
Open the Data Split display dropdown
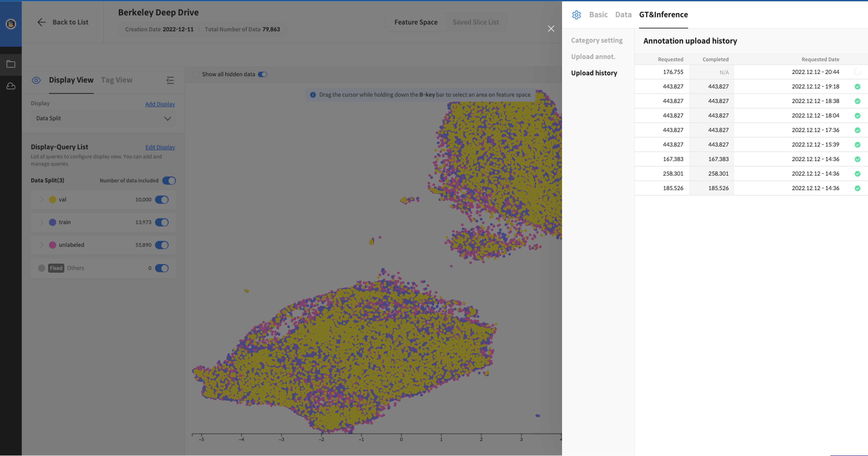[103, 118]
